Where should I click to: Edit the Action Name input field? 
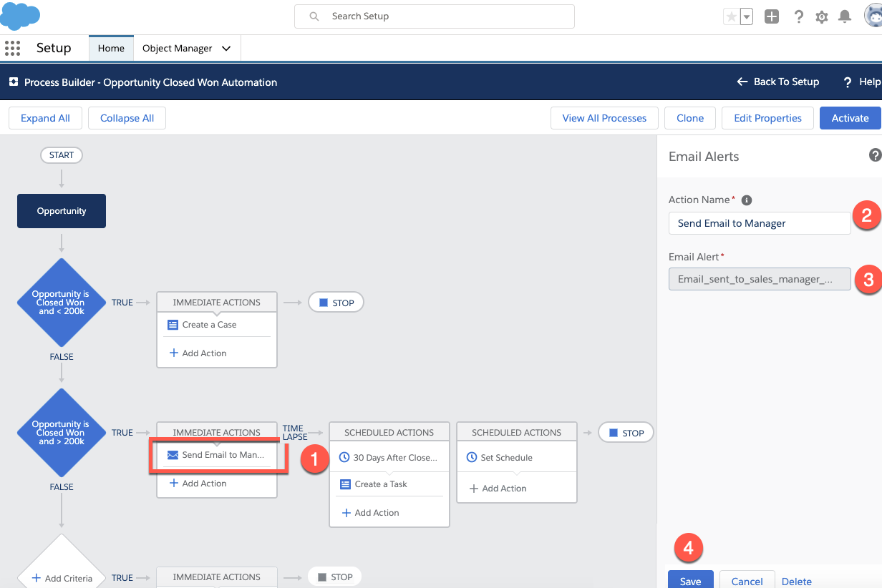click(760, 223)
